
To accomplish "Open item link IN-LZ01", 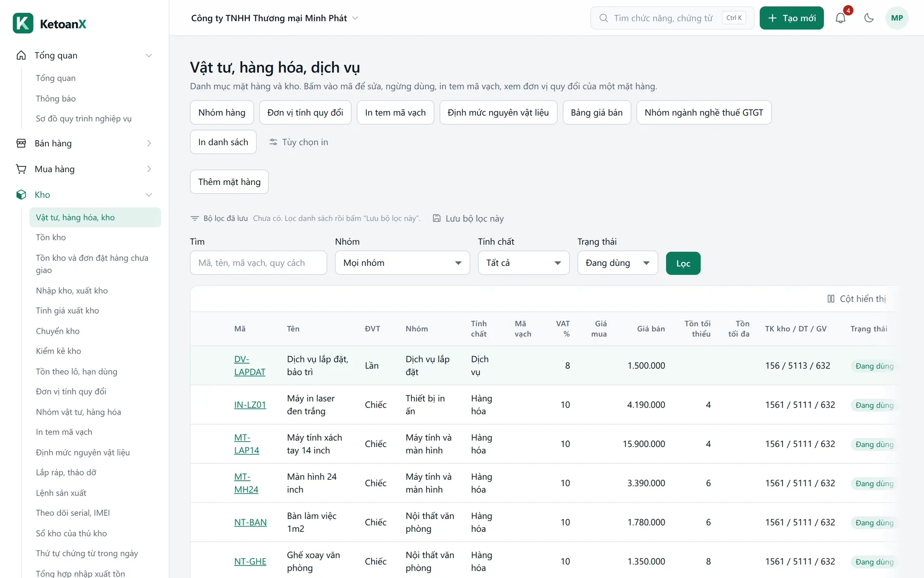I will tap(250, 405).
